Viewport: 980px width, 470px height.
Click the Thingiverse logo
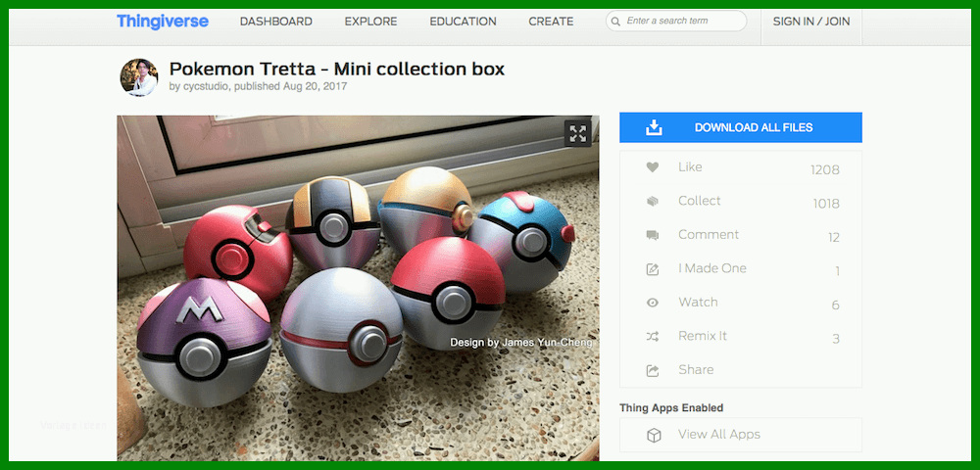click(163, 22)
